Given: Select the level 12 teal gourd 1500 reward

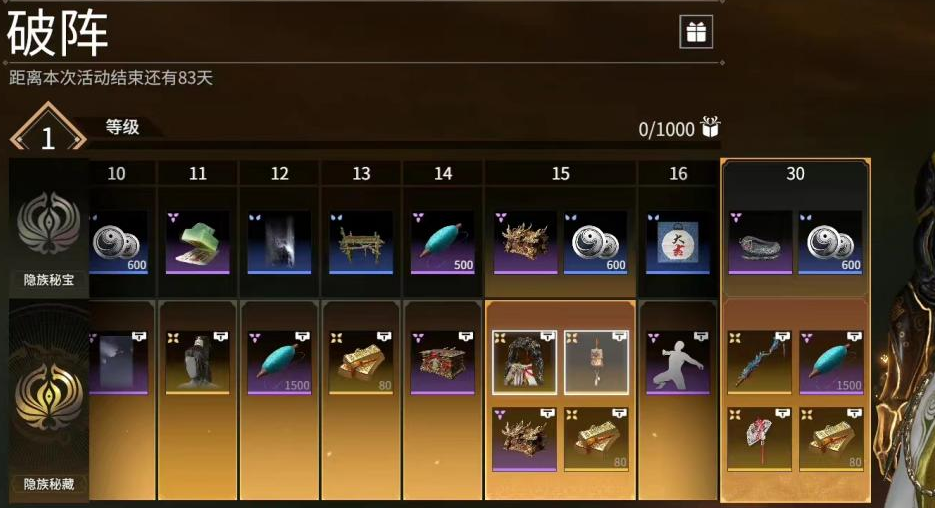Looking at the screenshot, I should (279, 363).
